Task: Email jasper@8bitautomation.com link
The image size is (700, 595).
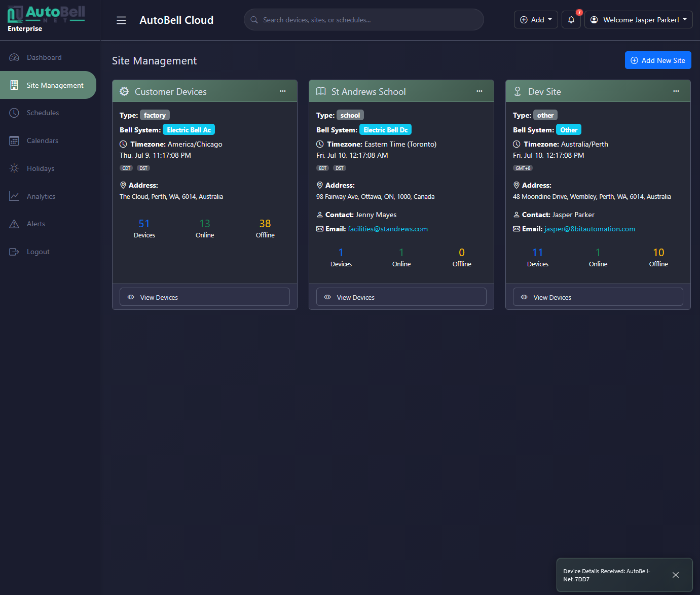Action: (x=590, y=229)
